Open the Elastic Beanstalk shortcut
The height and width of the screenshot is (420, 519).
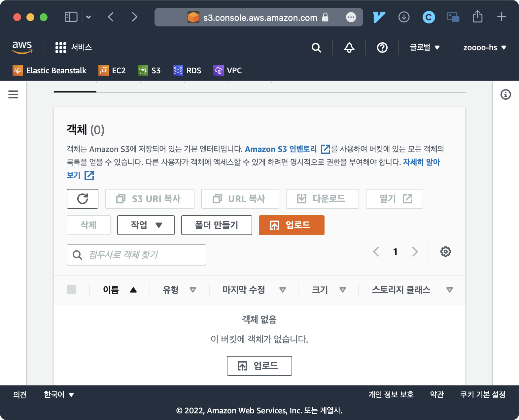(50, 71)
